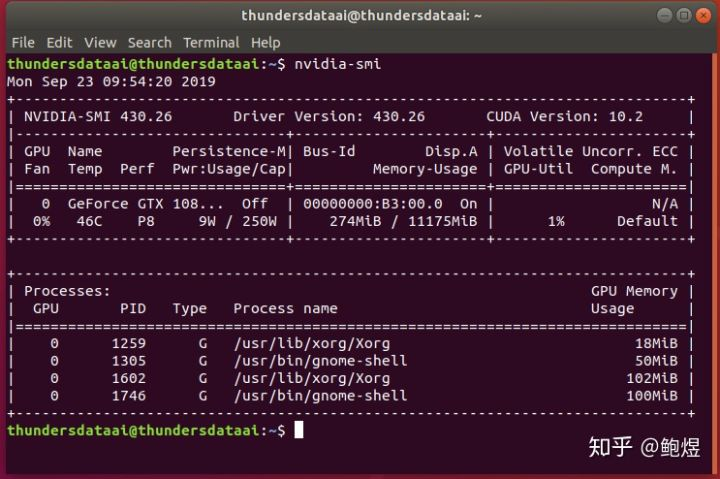The image size is (720, 479).
Task: Click the CUDA Version 10.2 text
Action: tap(564, 117)
